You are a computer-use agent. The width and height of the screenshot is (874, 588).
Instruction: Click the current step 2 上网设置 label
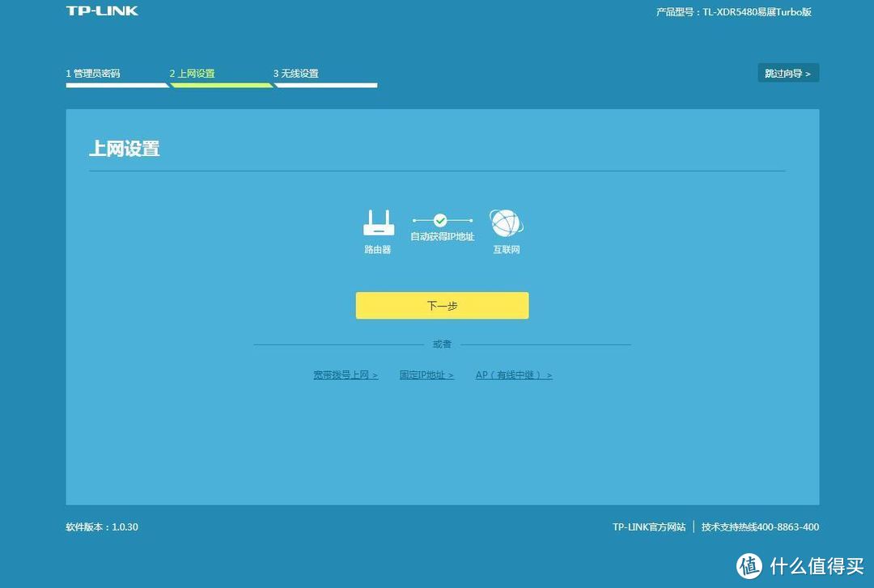click(193, 73)
